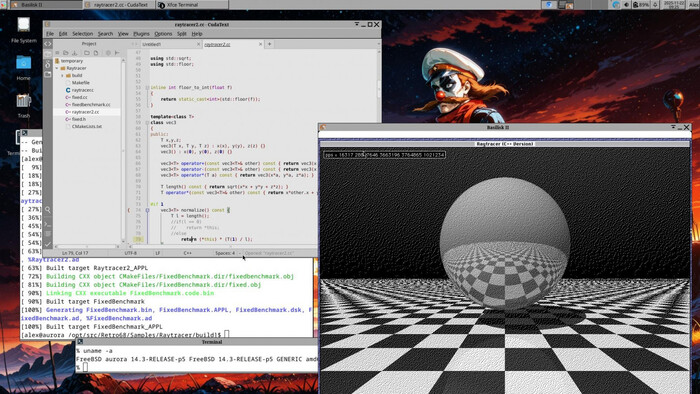700x394 pixels.
Task: Open the console icon in CudaText sidebar
Action: [48, 224]
